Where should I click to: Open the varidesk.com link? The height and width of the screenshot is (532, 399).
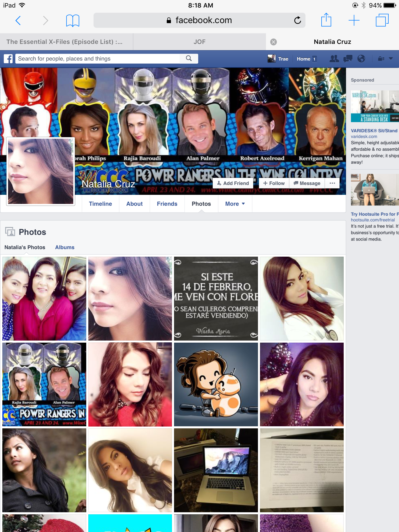pyautogui.click(x=364, y=137)
